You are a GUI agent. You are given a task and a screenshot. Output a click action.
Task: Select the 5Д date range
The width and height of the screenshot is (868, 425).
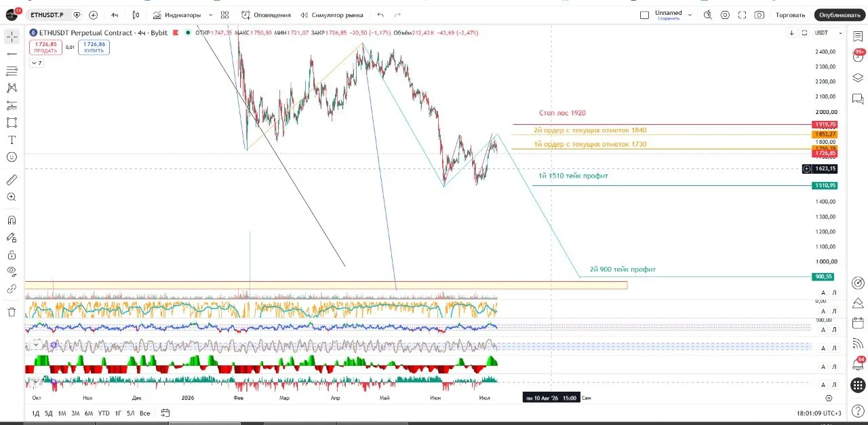(x=49, y=413)
